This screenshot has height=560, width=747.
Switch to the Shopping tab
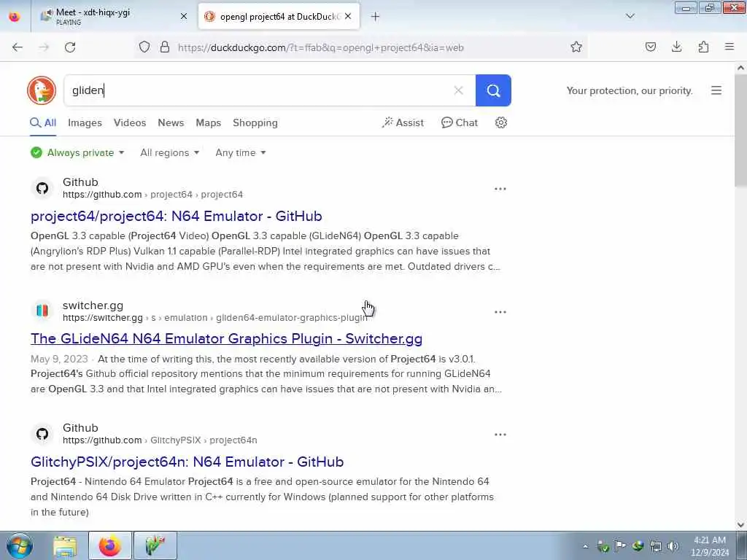255,122
